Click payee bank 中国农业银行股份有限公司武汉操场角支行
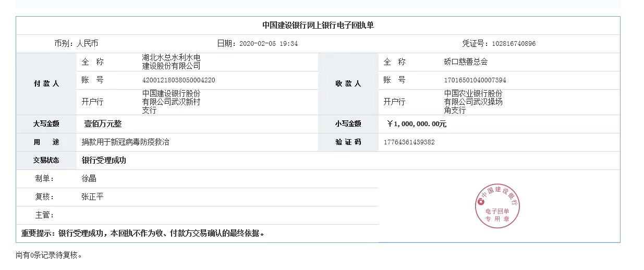This screenshot has width=644, height=270. [x=473, y=102]
